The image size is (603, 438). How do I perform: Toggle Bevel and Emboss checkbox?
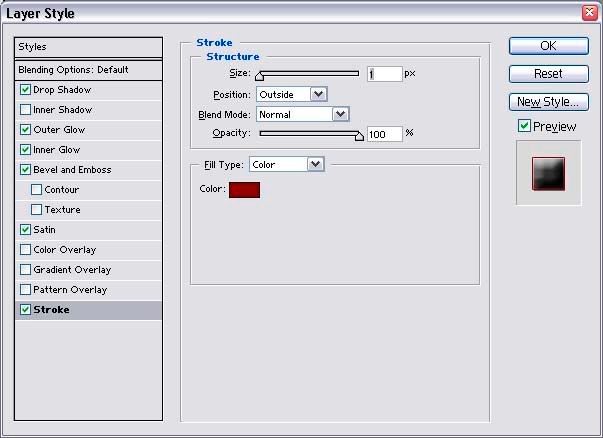pos(25,170)
